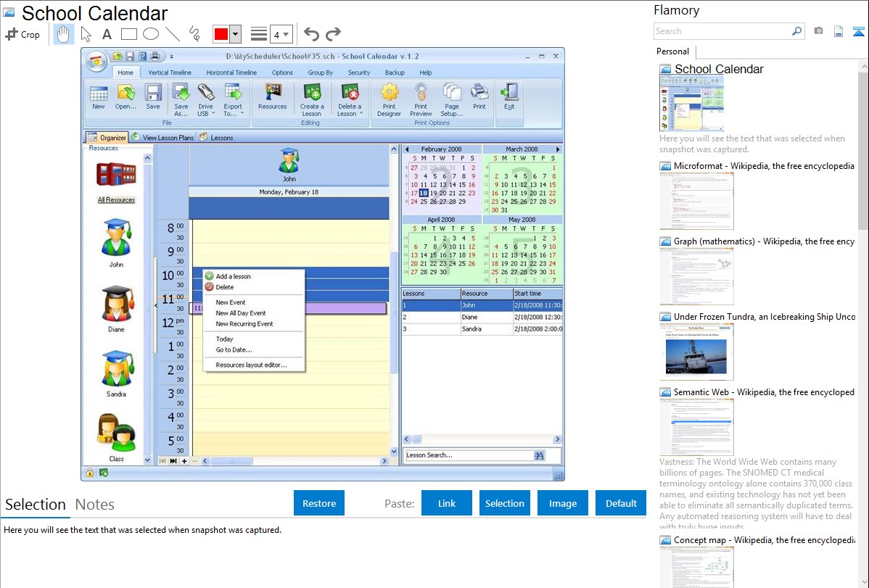Open the Personal tab in Flamory
The width and height of the screenshot is (869, 588).
[673, 51]
